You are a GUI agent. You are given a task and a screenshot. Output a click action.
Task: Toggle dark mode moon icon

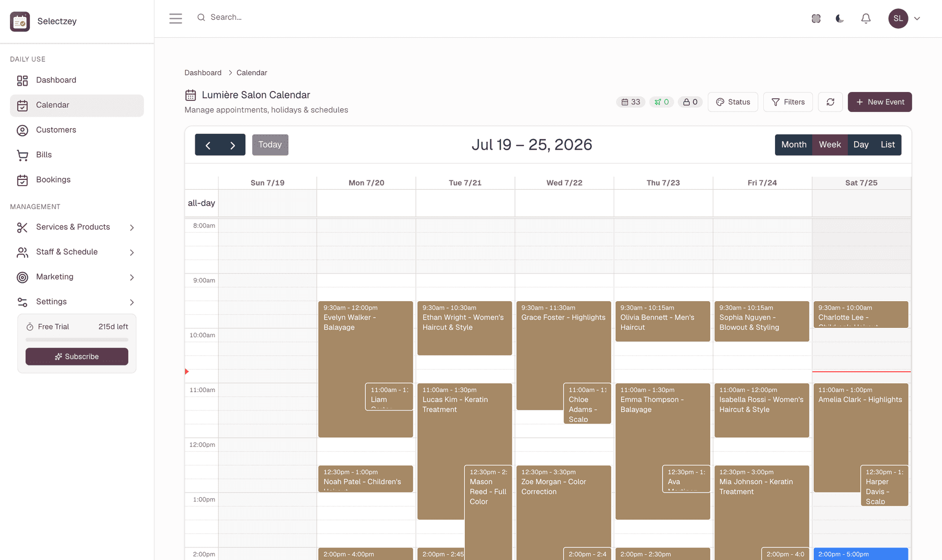point(840,18)
